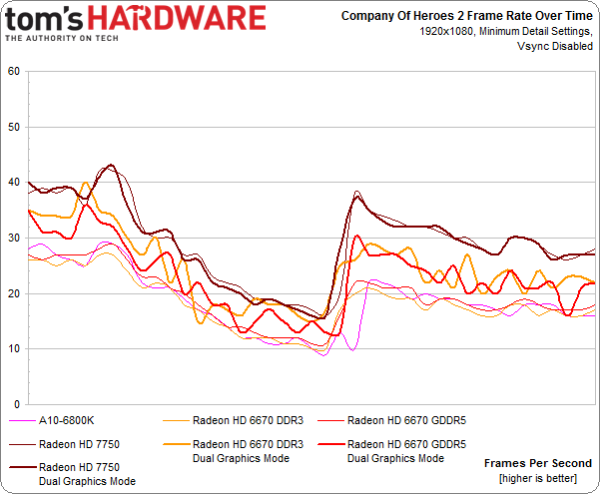Click the y-axis label 10
This screenshot has height=494, width=600.
(x=14, y=349)
